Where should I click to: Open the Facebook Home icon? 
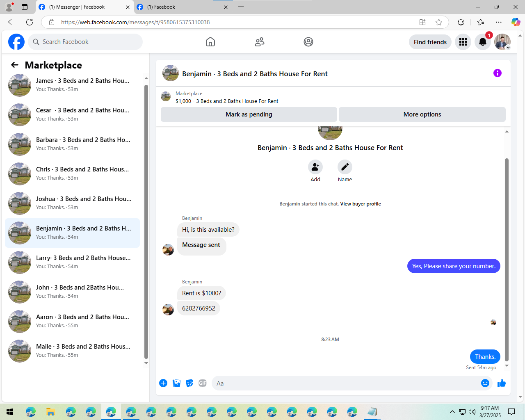(210, 42)
